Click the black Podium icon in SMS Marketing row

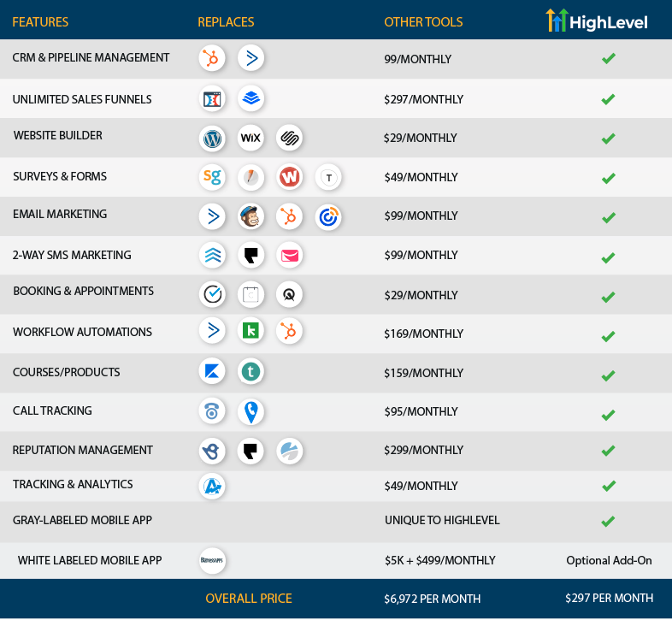coord(251,256)
